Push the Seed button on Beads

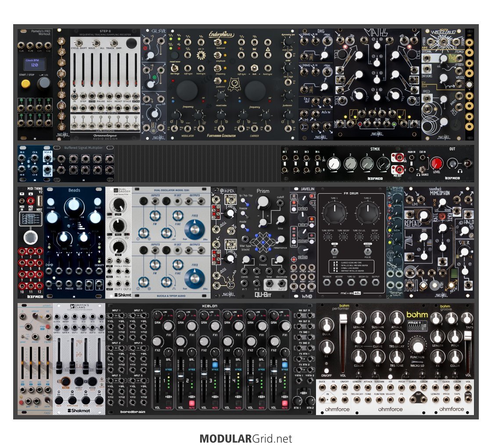[x=97, y=202]
